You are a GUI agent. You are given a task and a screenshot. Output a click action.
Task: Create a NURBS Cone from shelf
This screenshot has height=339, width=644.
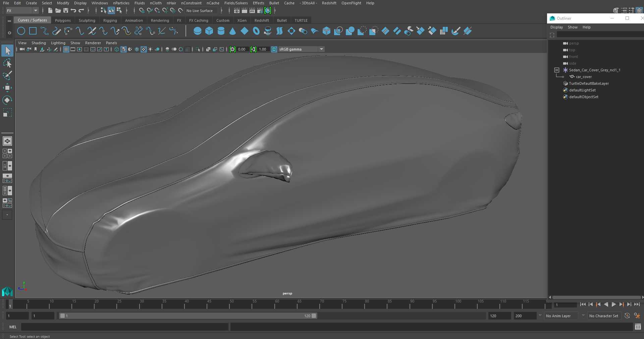click(232, 31)
